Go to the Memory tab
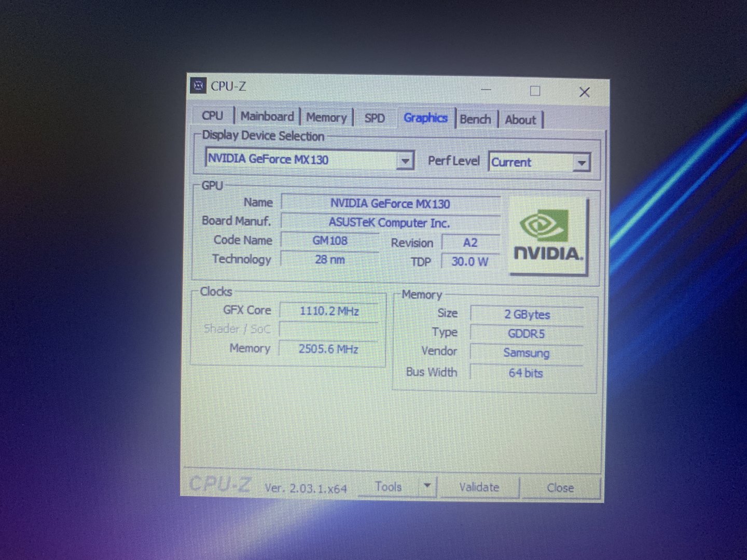Viewport: 747px width, 560px height. pyautogui.click(x=326, y=118)
